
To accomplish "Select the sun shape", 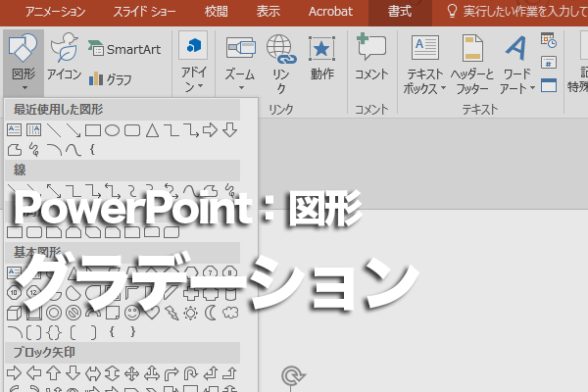I will click(190, 313).
